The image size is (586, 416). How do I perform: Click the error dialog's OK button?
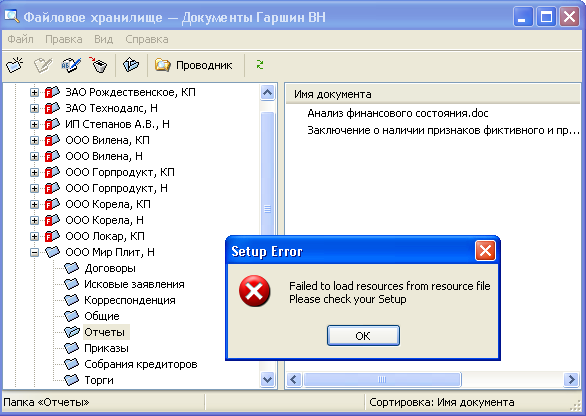(363, 336)
